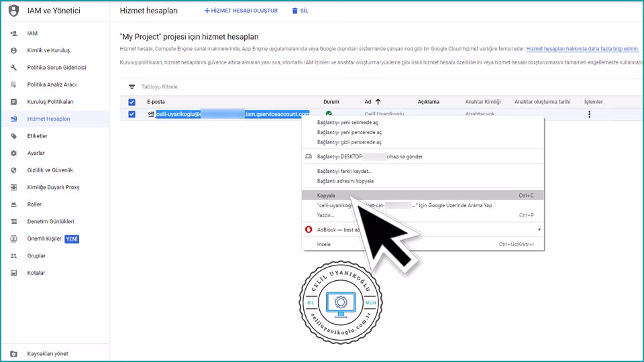Click the Kimlik ve Kuruluş person icon
Screen dimensions: 644x362
pyautogui.click(x=13, y=50)
